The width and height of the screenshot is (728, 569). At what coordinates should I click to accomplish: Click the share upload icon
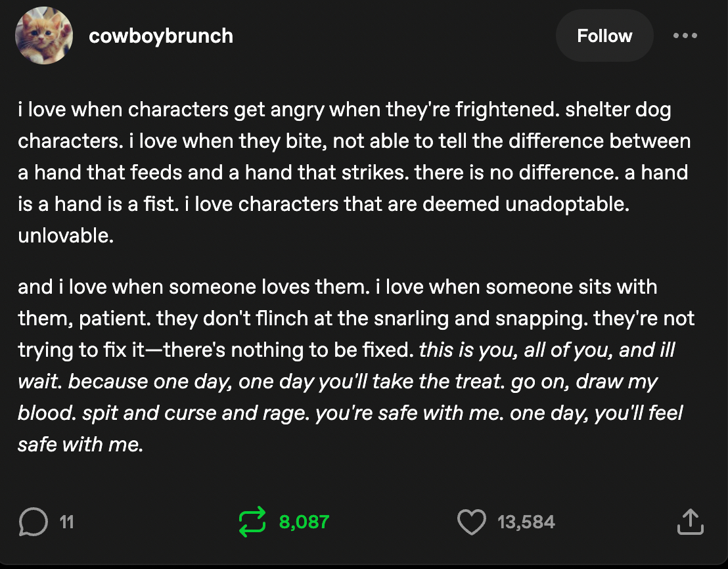click(x=690, y=522)
